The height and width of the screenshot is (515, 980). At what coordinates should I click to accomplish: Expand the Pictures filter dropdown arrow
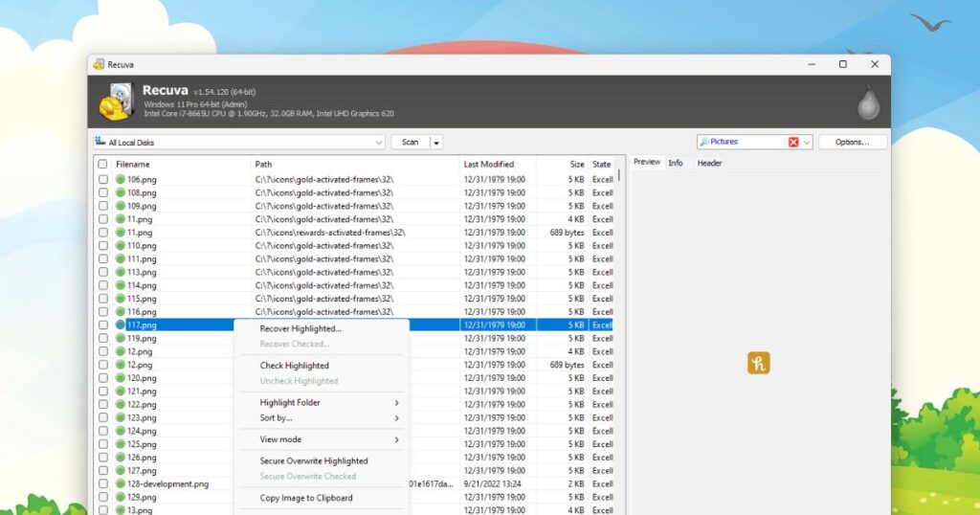pyautogui.click(x=807, y=143)
